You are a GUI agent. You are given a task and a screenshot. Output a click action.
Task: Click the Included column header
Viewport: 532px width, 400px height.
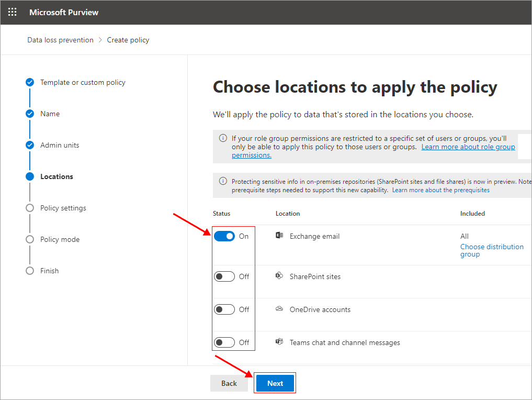(x=472, y=214)
